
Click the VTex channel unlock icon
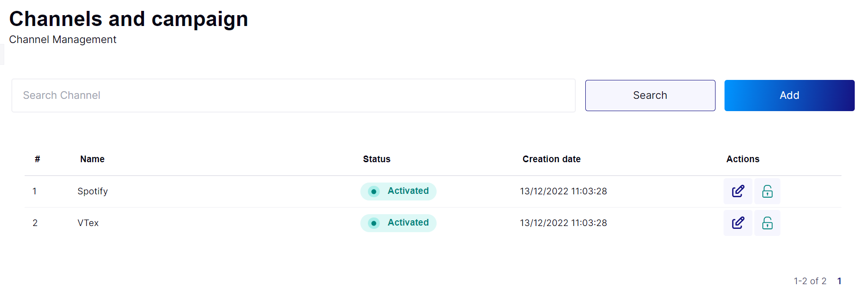[767, 223]
